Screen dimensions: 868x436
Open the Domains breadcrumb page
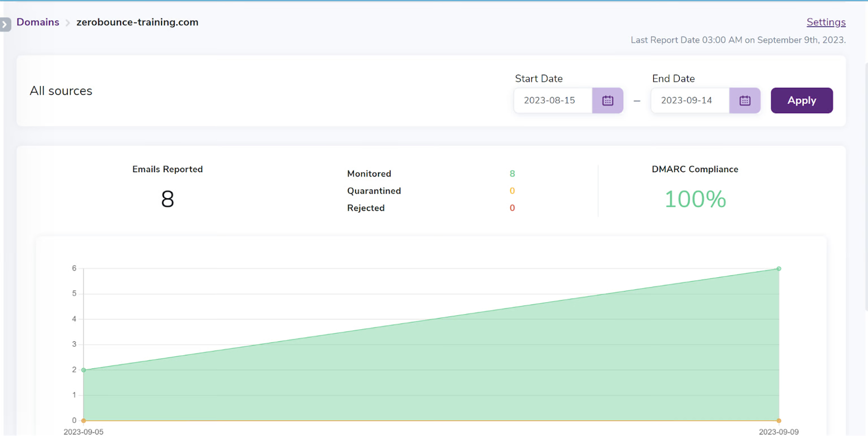(38, 22)
